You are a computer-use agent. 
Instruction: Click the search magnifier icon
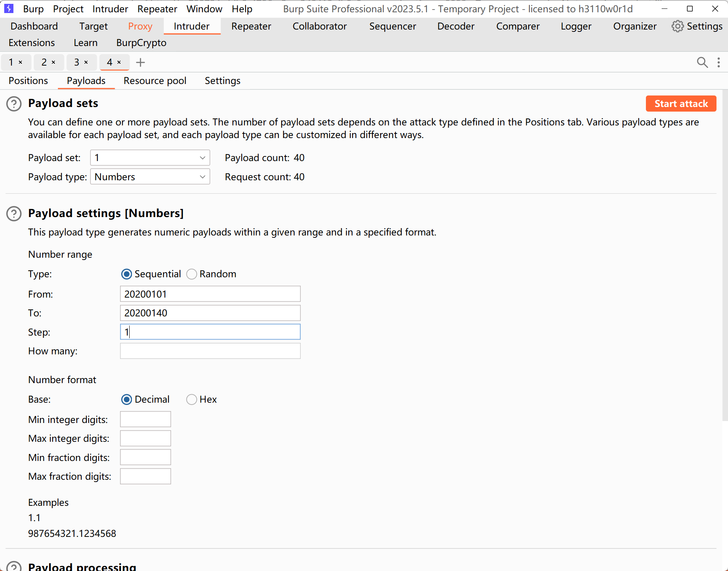pyautogui.click(x=702, y=62)
